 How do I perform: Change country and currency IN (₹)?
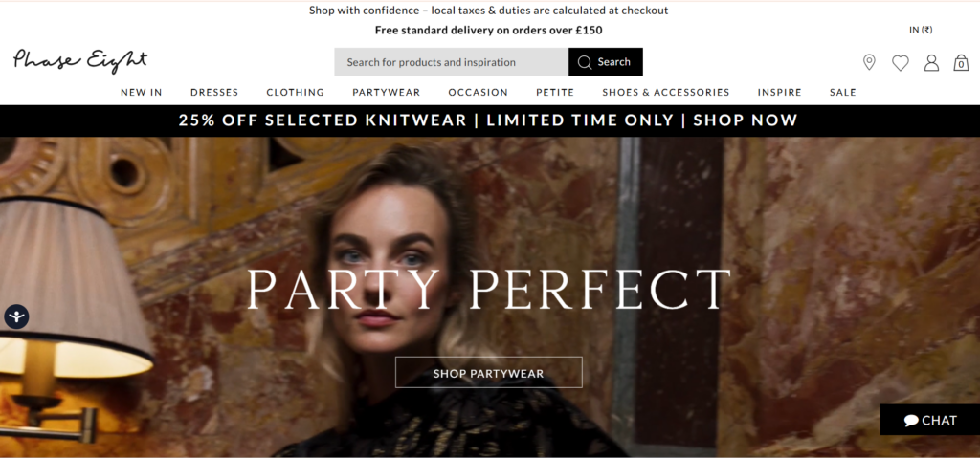[921, 30]
